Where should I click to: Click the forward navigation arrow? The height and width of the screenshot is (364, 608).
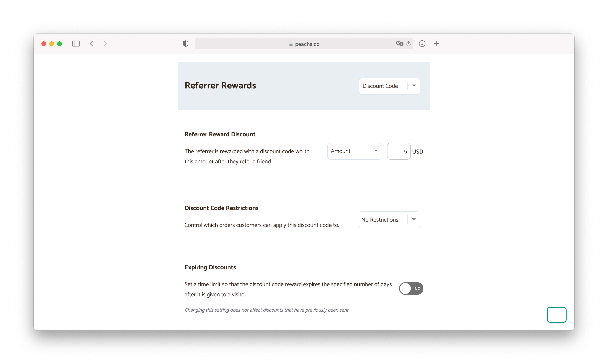point(105,44)
